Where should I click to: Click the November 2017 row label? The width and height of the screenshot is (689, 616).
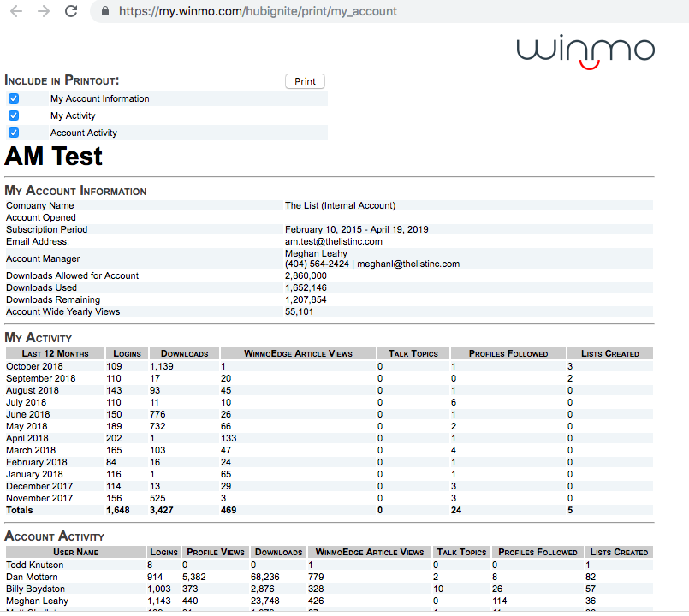[x=39, y=498]
